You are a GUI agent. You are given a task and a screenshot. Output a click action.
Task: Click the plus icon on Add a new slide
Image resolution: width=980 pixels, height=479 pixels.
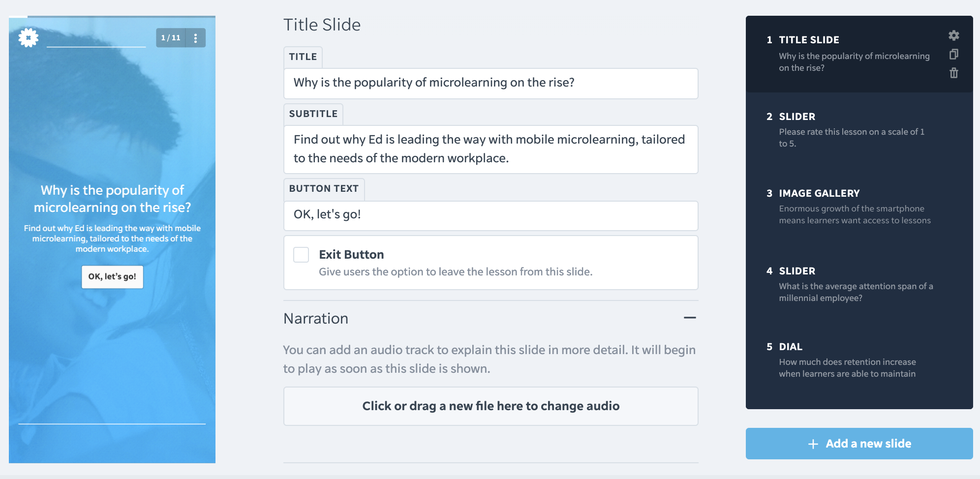point(813,444)
